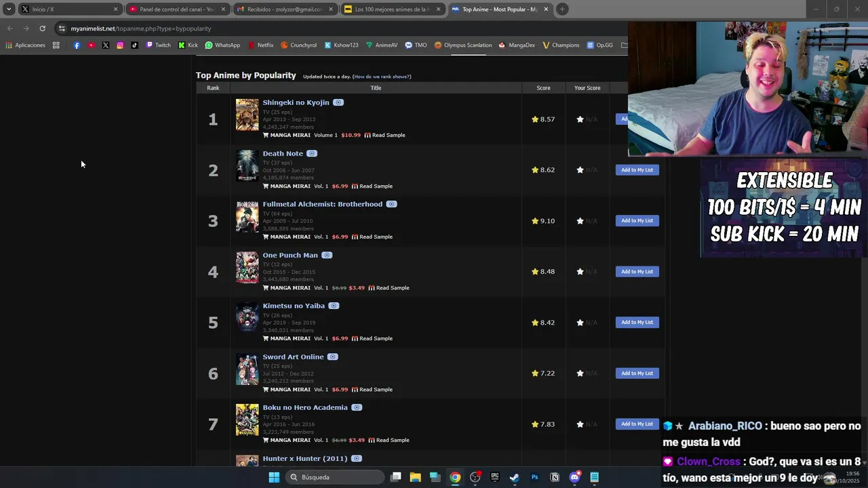Open the Kimetsu no Yaiba title link
Image resolution: width=868 pixels, height=488 pixels.
[294, 306]
